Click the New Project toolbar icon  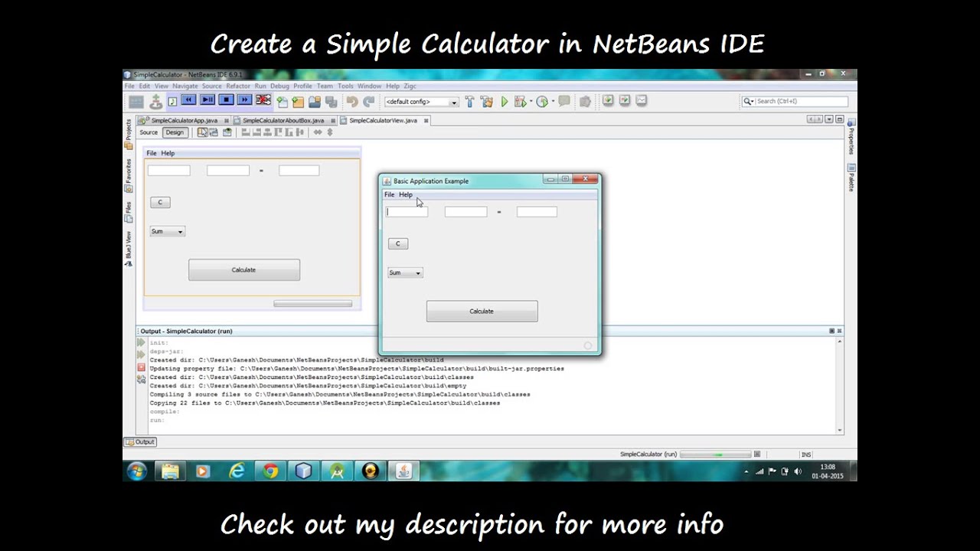(298, 102)
